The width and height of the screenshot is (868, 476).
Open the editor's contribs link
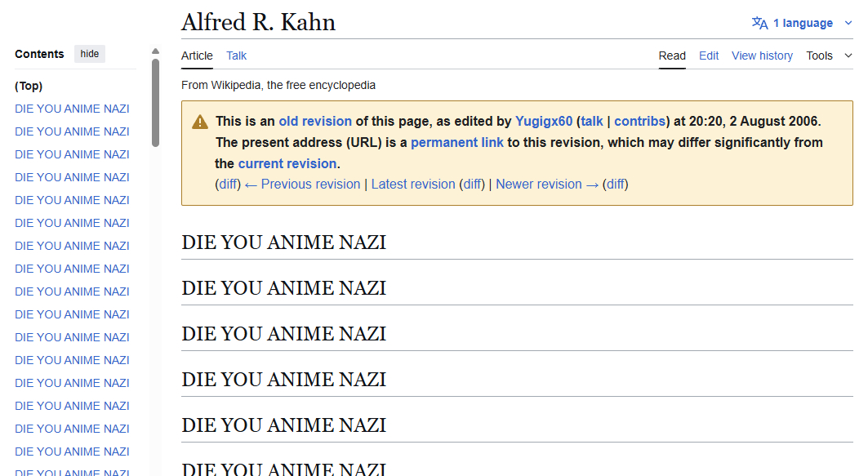pos(639,121)
